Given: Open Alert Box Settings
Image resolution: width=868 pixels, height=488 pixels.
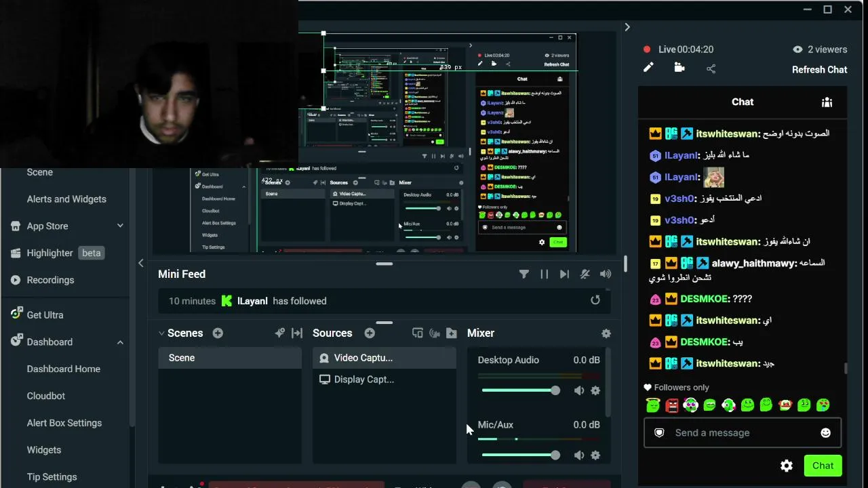Looking at the screenshot, I should [x=64, y=423].
